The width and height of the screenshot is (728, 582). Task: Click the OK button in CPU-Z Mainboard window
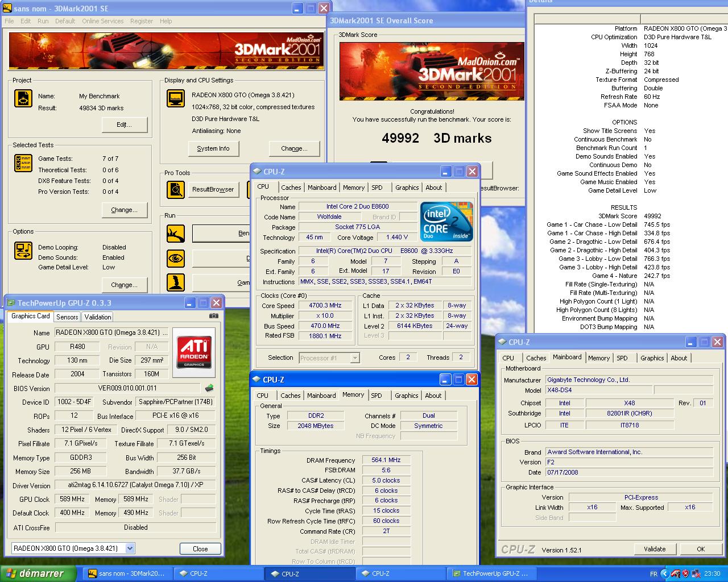pyautogui.click(x=701, y=549)
